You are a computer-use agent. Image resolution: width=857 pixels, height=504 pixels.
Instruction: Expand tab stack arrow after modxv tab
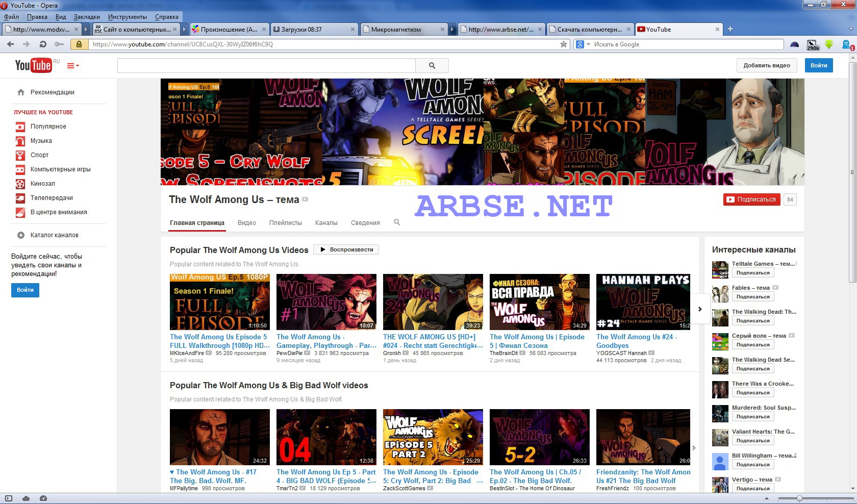86,30
